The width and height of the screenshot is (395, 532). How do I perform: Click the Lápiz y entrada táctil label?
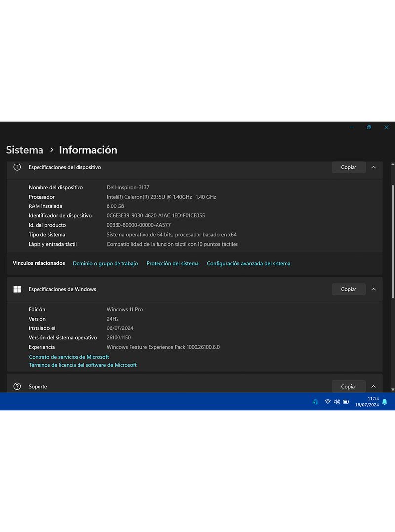(52, 244)
